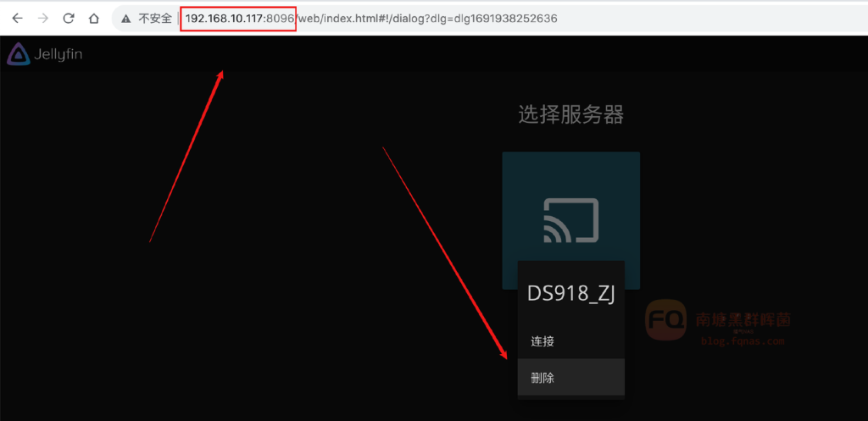Click the cast icon on server card
Screen dimensions: 868x421
pos(570,220)
